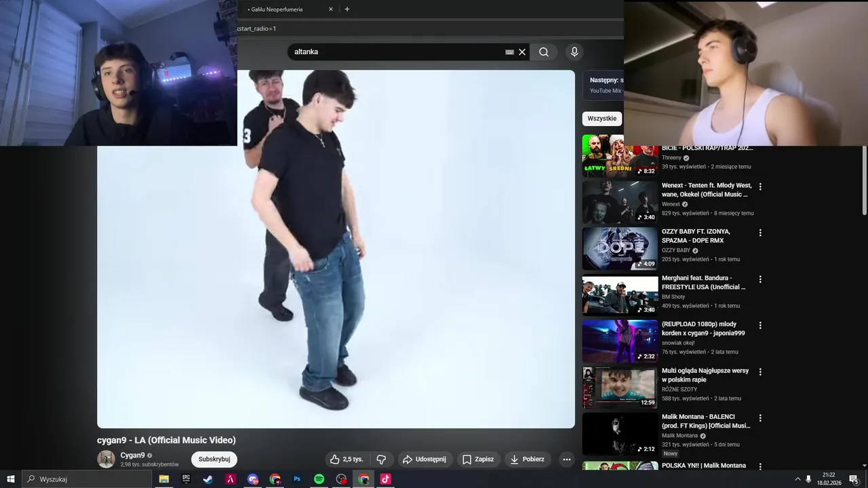Close the Galilu Neoperfumeria tab
Image resolution: width=868 pixels, height=488 pixels.
click(x=331, y=9)
